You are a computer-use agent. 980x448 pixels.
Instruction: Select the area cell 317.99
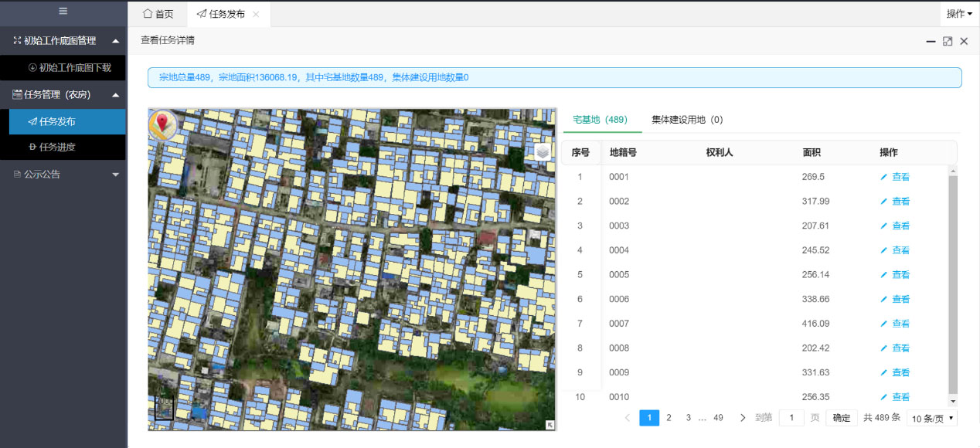(816, 202)
